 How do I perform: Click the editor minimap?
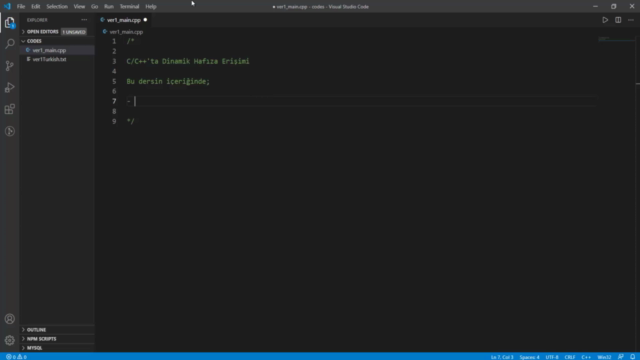pos(616,39)
